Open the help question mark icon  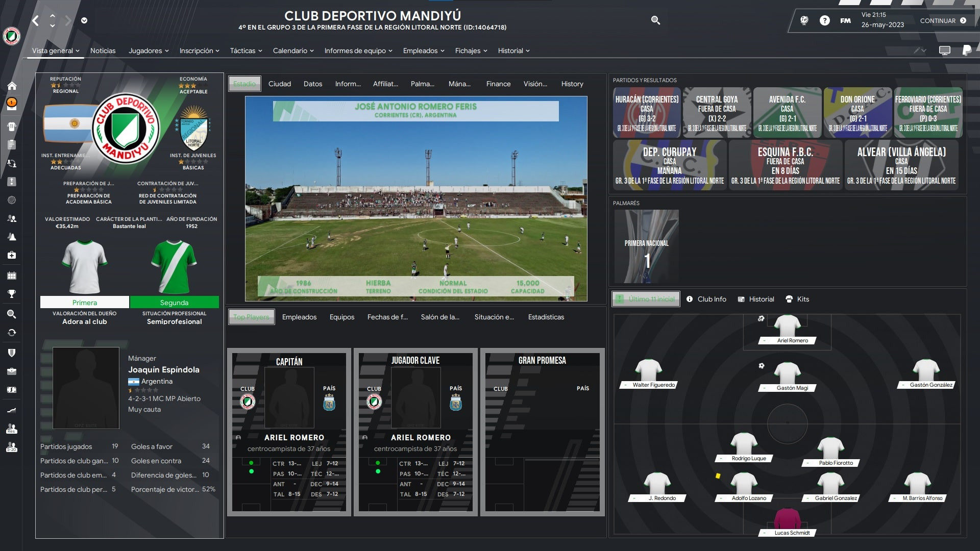[825, 20]
